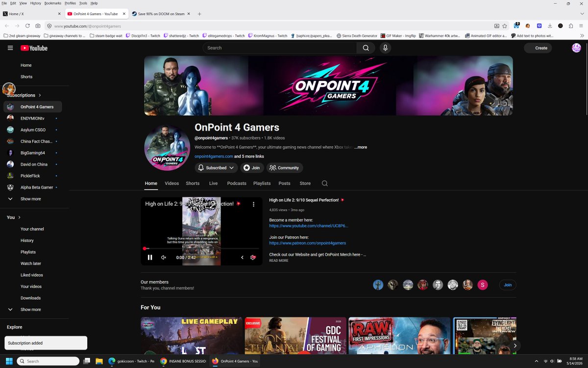The height and width of the screenshot is (368, 588).
Task: Open Alpha Beta Gamer subscription
Action: point(33,187)
